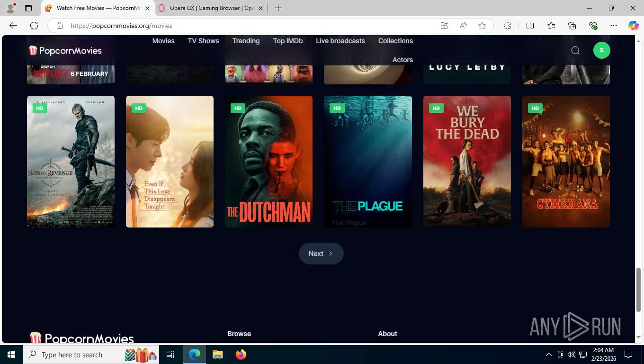Open volume speaker tray icon
644x364 pixels.
(571, 355)
